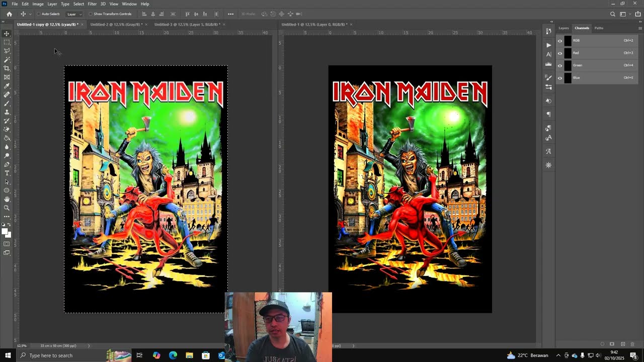Select the Brush tool
Image resolution: width=644 pixels, height=362 pixels.
[7, 103]
